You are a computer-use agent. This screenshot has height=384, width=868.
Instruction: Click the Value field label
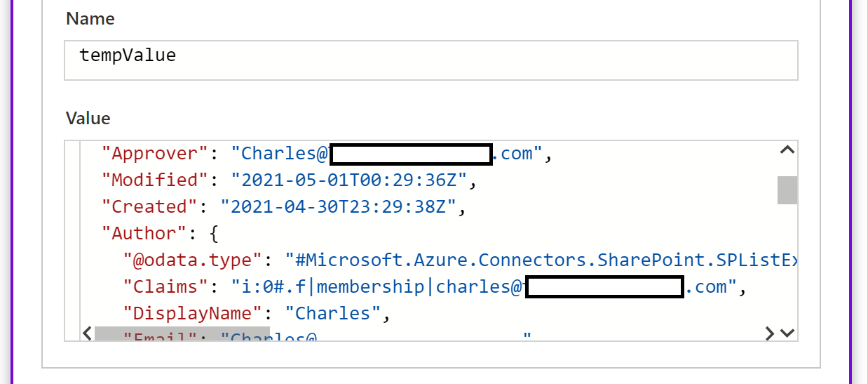[x=88, y=118]
